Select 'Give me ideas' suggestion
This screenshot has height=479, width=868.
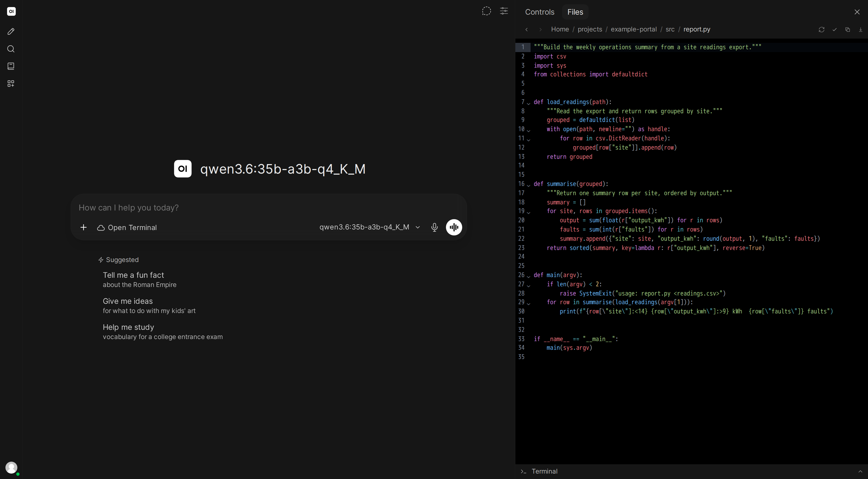pos(149,305)
